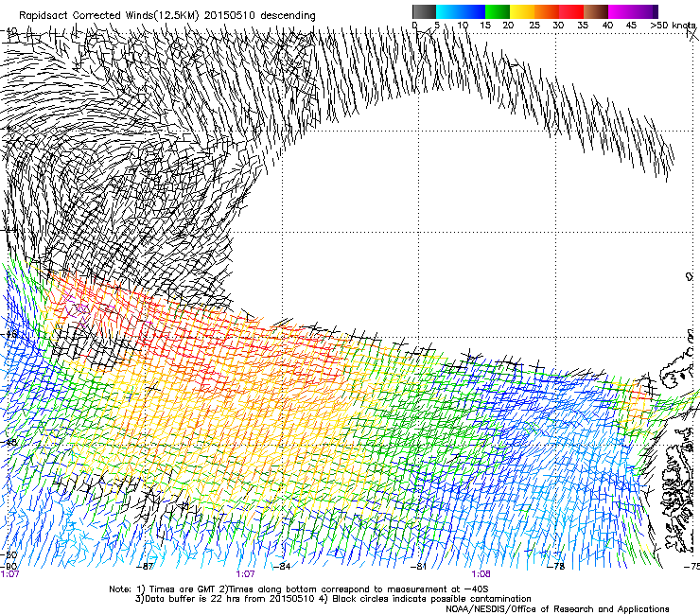
Task: Pick the red 30-35 knots legend segment
Action: coord(571,11)
